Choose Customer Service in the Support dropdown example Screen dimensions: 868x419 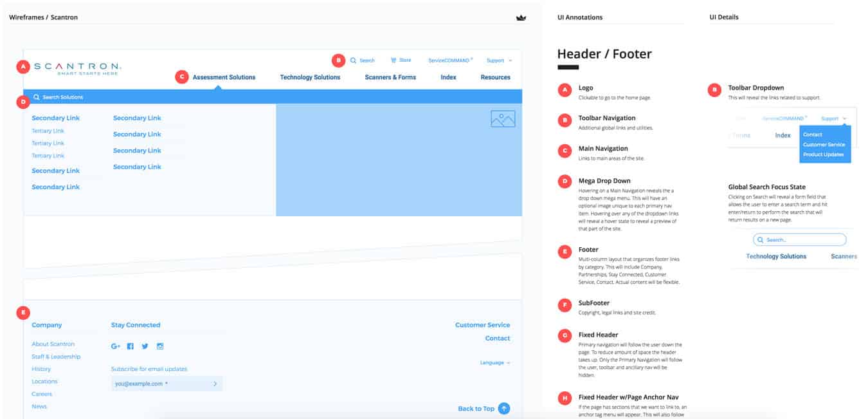pyautogui.click(x=824, y=145)
